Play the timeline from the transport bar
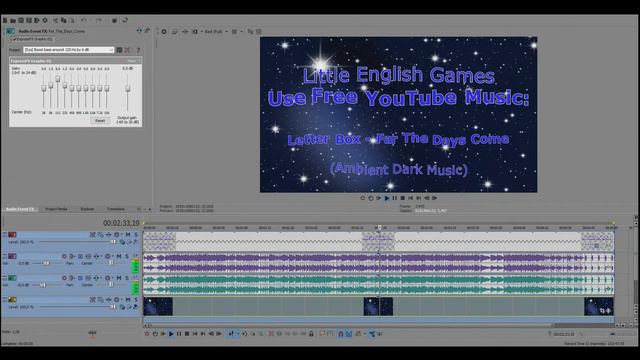The height and width of the screenshot is (360, 640). tap(171, 334)
